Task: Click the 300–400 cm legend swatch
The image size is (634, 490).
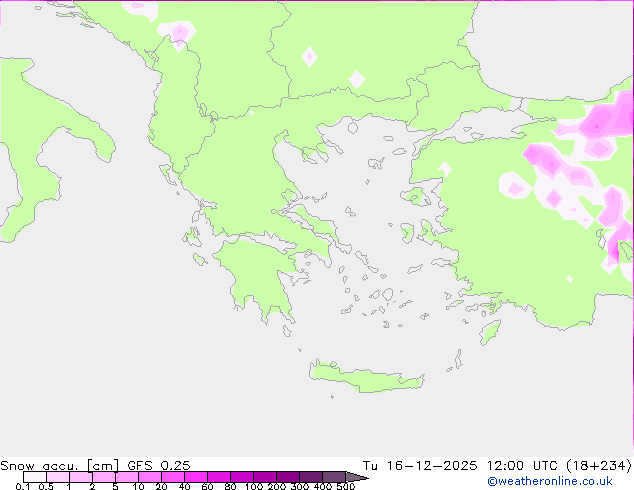Action: tap(311, 477)
